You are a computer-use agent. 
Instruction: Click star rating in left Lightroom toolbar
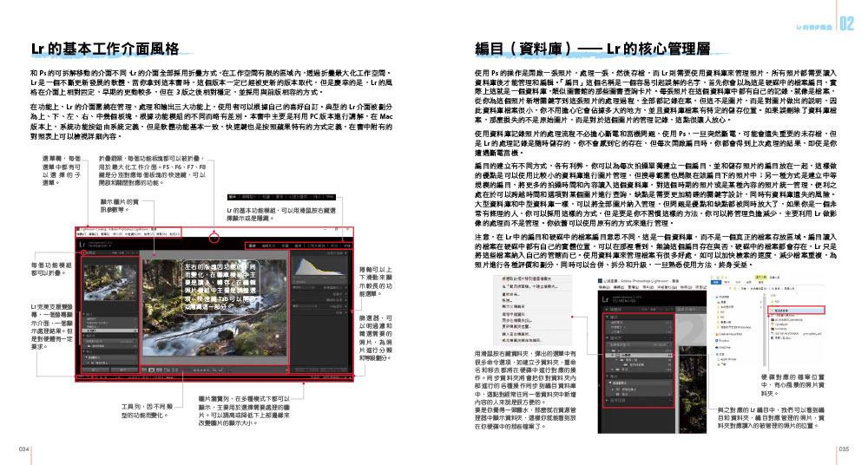coord(201,370)
